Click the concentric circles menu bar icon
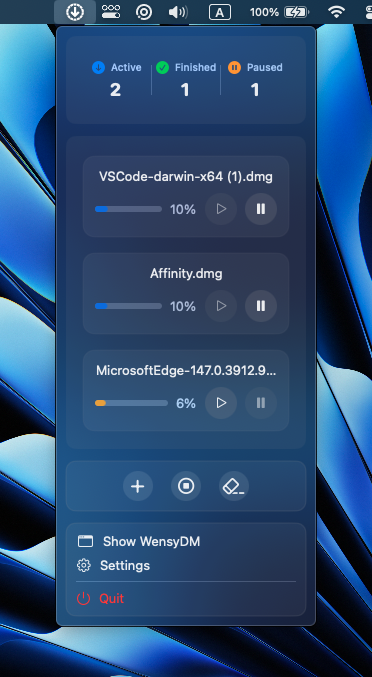 click(144, 12)
